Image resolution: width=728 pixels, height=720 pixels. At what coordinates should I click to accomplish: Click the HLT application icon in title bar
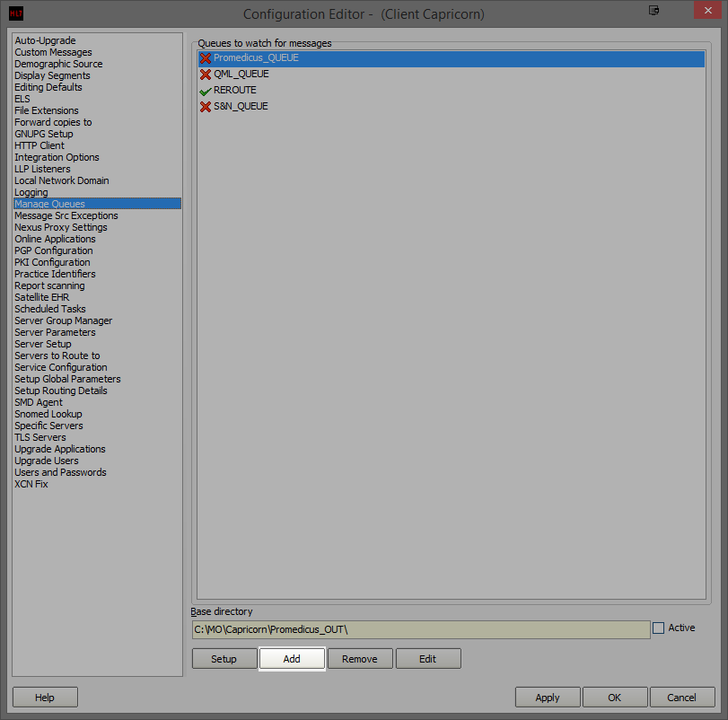pos(16,13)
